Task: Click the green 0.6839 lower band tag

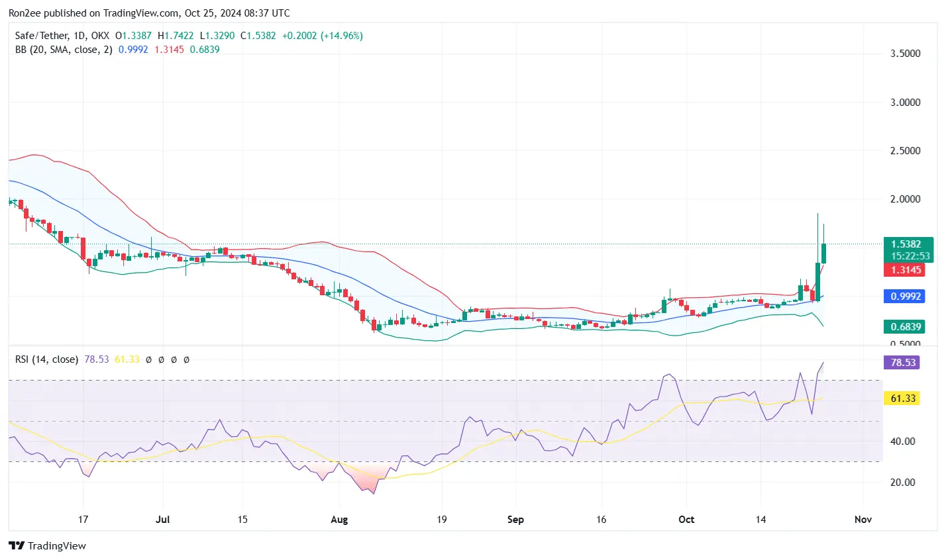Action: tap(905, 326)
